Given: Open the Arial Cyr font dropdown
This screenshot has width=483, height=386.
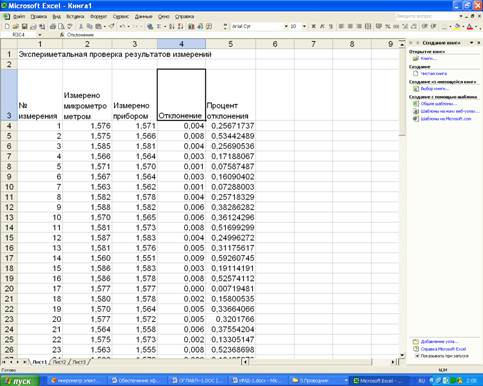Looking at the screenshot, I should [286, 26].
